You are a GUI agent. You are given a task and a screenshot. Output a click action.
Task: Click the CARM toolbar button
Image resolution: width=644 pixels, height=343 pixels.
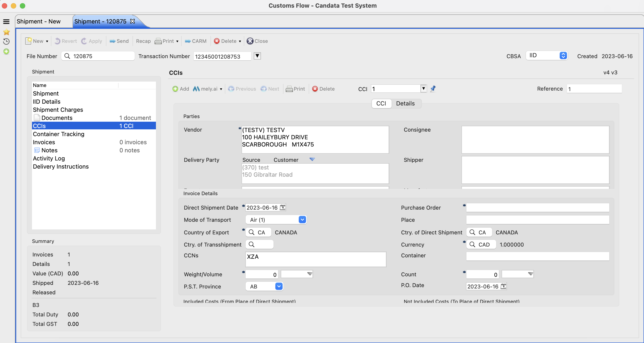(x=196, y=41)
